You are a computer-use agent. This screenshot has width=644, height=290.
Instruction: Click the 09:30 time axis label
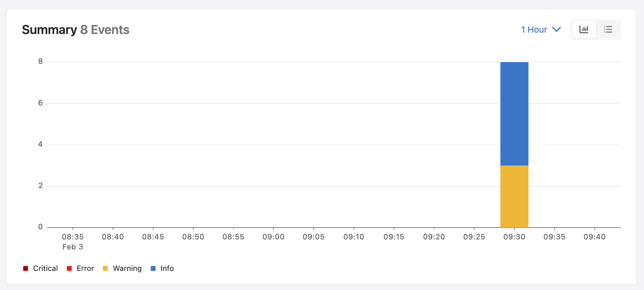(514, 237)
